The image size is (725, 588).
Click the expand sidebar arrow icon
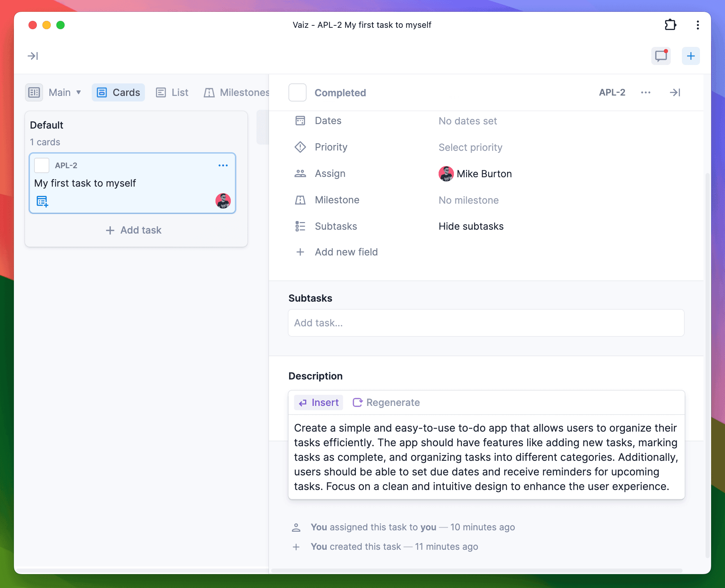tap(33, 56)
